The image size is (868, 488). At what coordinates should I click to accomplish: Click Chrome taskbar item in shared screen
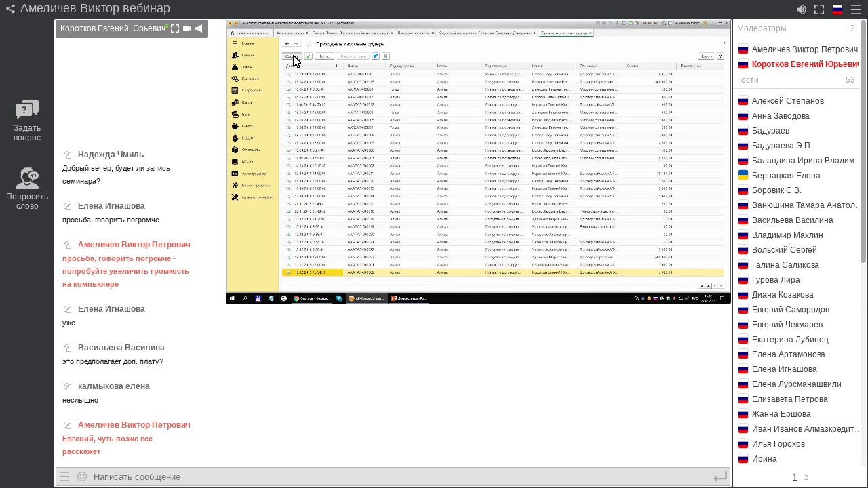tap(311, 298)
